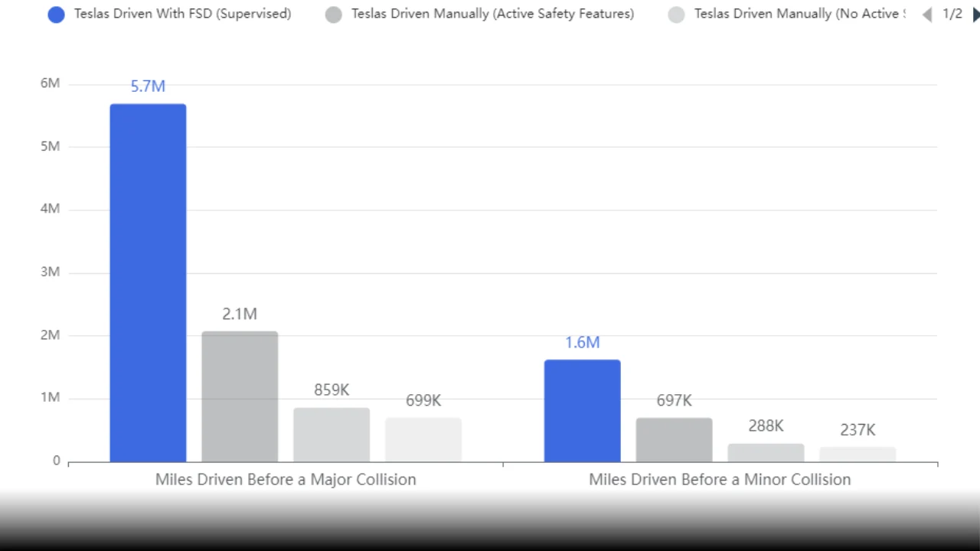Image resolution: width=980 pixels, height=551 pixels.
Task: Select the 288K bar for Minor Collision
Action: 766,453
